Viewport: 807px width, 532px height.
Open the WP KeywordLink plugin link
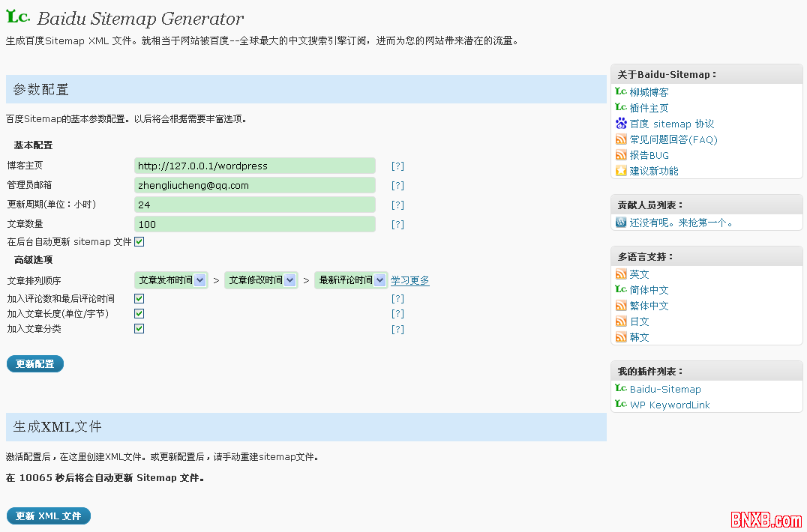point(670,405)
